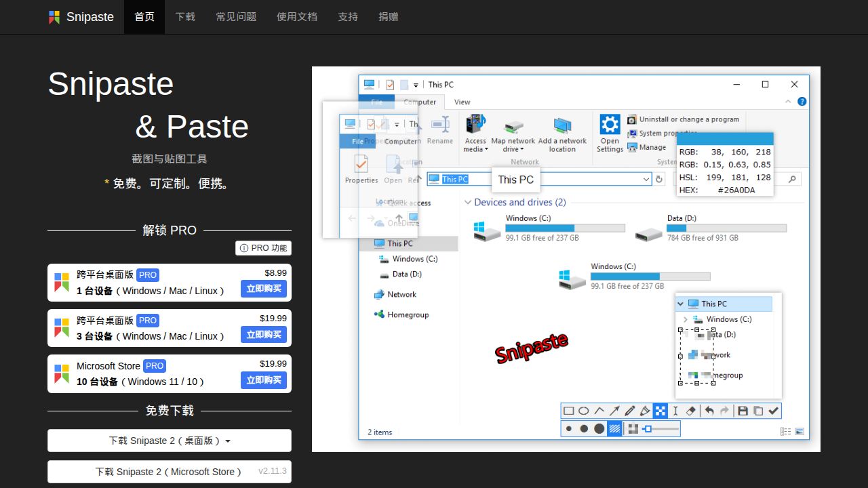Switch to the View ribbon tab
The height and width of the screenshot is (488, 868).
click(462, 102)
